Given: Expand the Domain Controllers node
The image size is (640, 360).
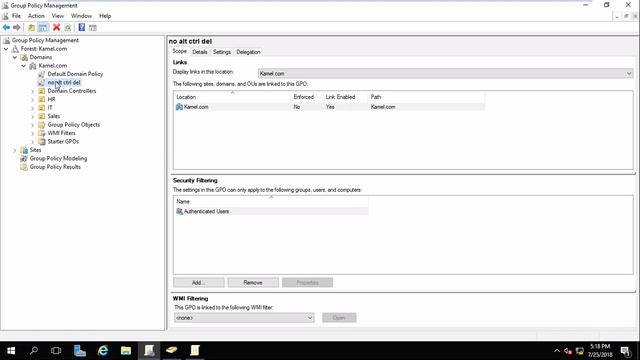Looking at the screenshot, I should tap(33, 91).
